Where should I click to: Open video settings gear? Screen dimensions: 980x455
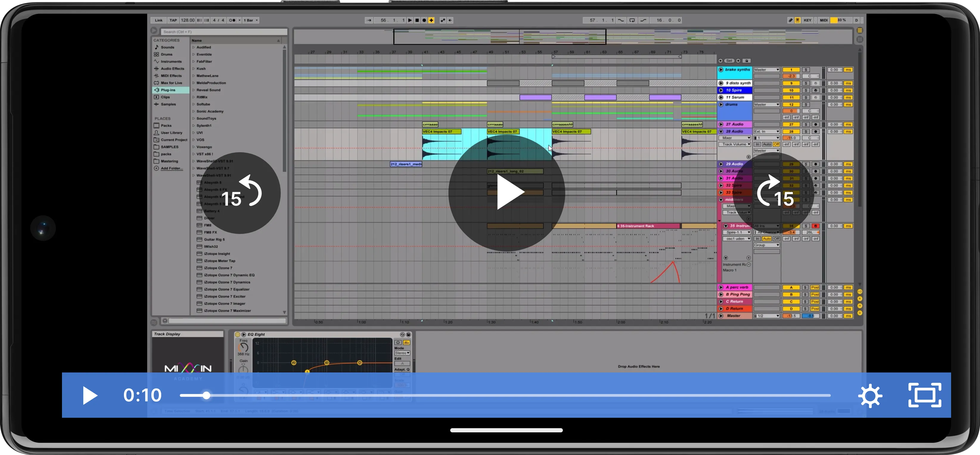tap(870, 396)
